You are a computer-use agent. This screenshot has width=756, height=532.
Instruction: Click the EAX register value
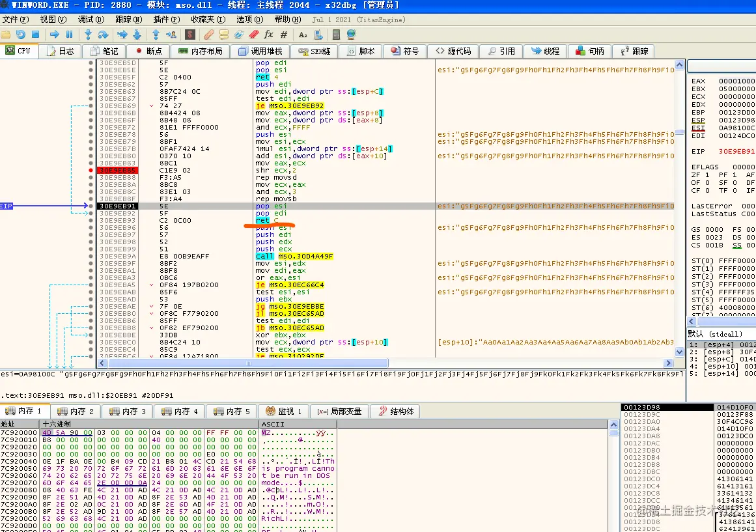tap(736, 81)
